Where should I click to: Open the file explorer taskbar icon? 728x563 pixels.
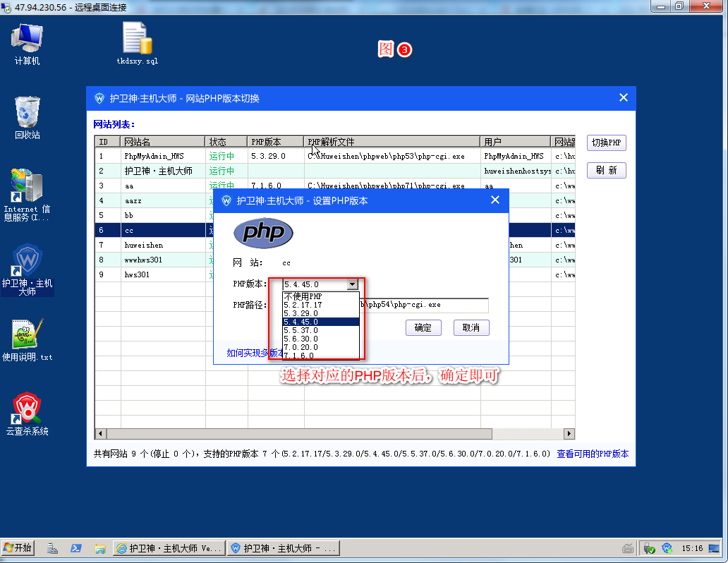pyautogui.click(x=99, y=548)
